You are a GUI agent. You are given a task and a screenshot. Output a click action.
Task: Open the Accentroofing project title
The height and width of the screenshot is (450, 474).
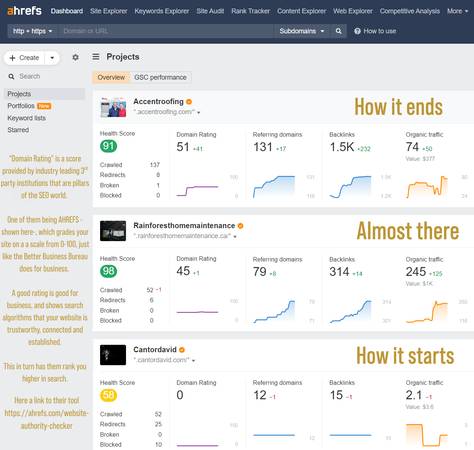(x=158, y=101)
